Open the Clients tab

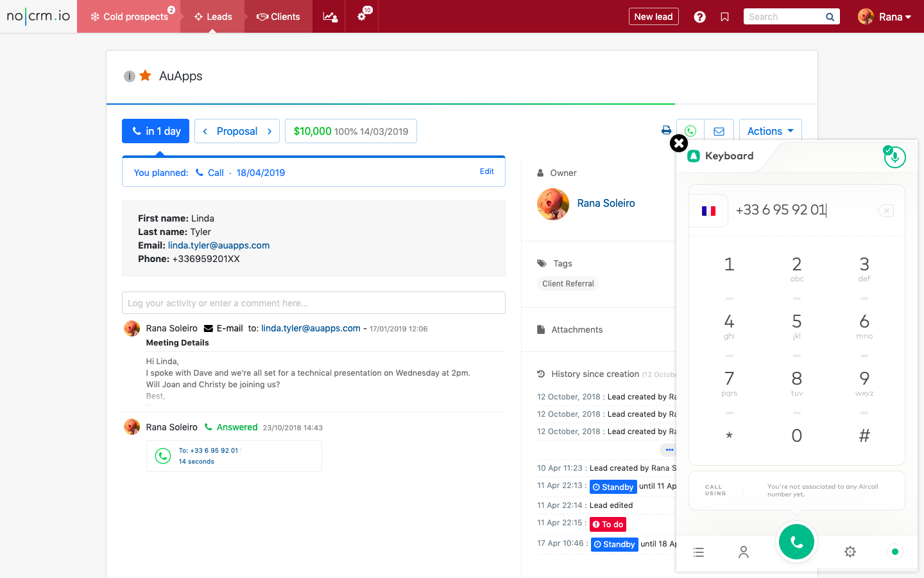278,17
